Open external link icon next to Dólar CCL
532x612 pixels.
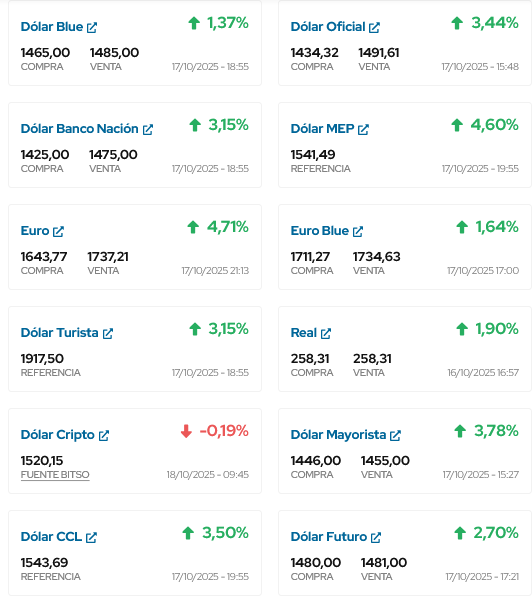click(91, 537)
